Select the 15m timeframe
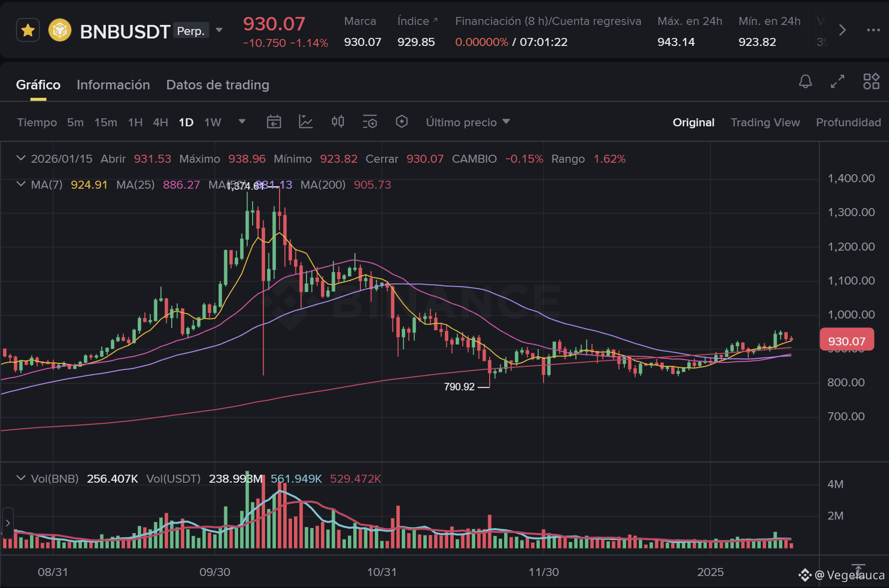Viewport: 889px width, 588px height. [106, 122]
